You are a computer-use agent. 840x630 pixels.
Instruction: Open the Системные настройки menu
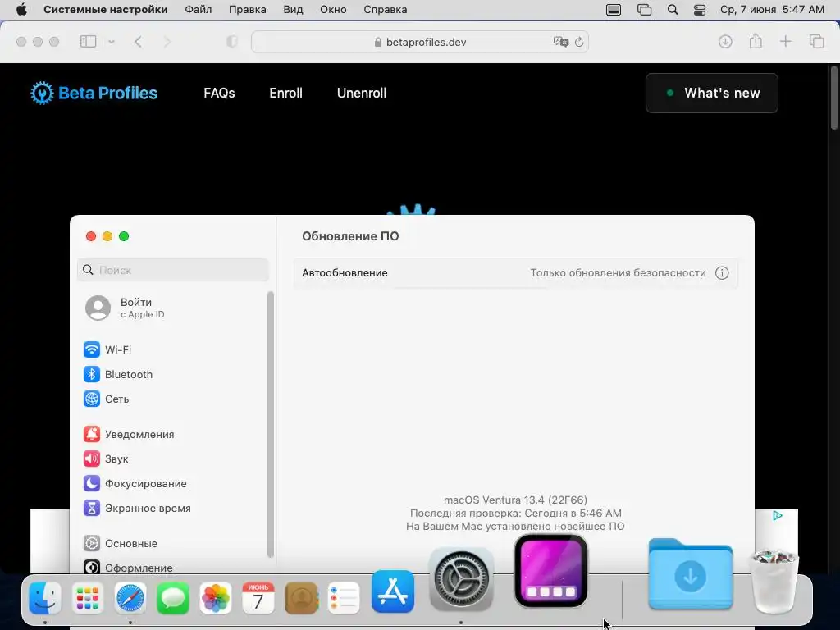(x=106, y=10)
